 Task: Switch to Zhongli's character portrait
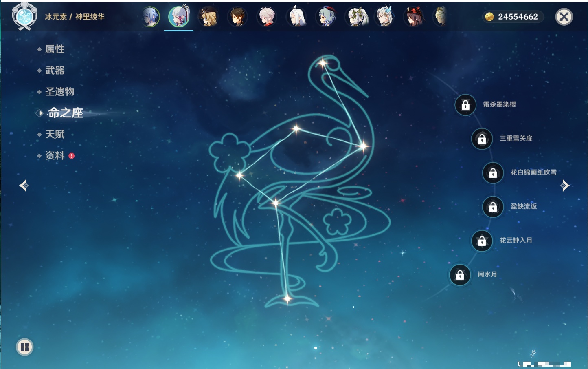point(237,17)
